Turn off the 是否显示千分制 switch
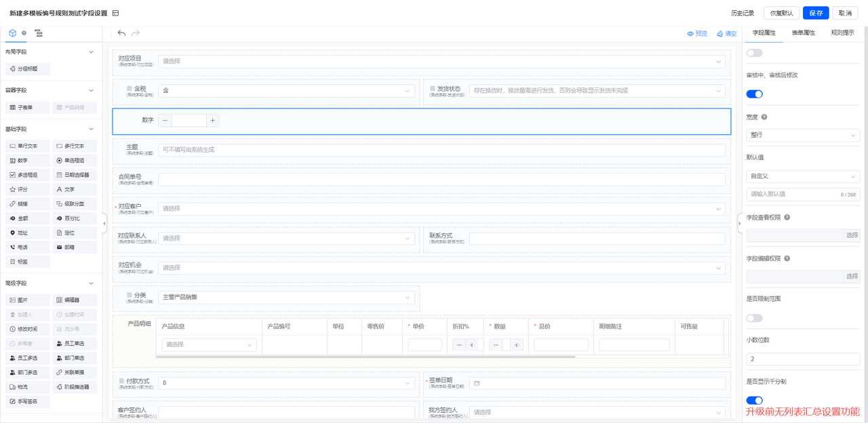This screenshot has width=868, height=423. 754,401
